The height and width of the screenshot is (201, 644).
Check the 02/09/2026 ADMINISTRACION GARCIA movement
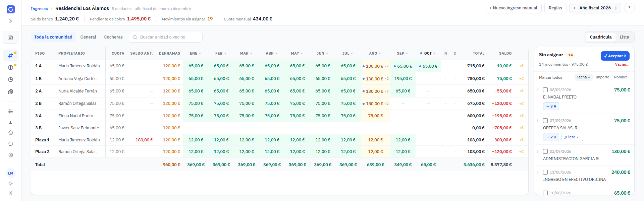point(545,151)
